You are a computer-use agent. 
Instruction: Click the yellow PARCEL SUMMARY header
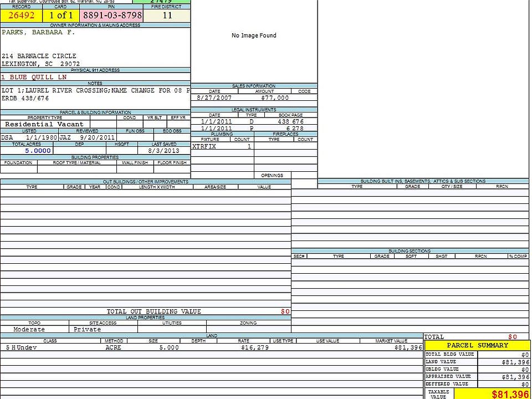477,345
